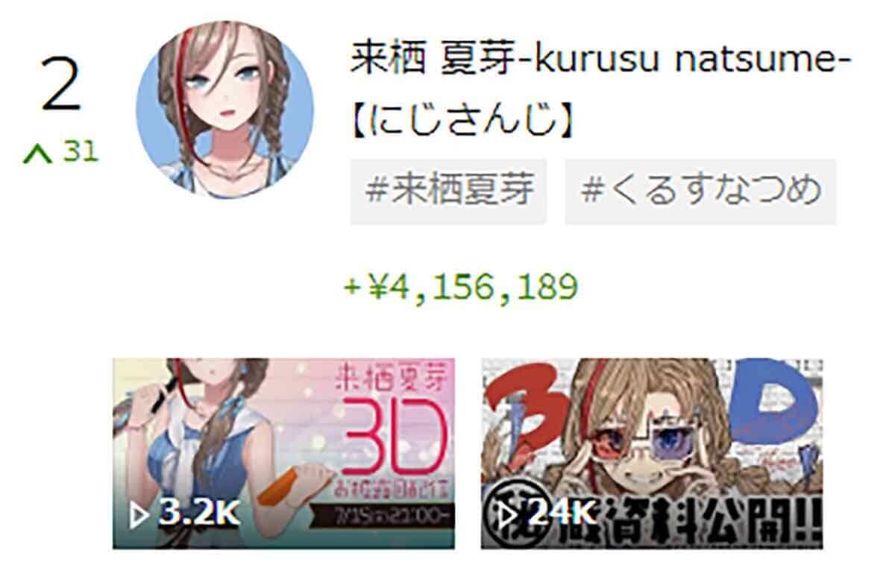This screenshot has height=588, width=895.
Task: Open the #来栖夏芽 hashtag
Action: click(449, 191)
